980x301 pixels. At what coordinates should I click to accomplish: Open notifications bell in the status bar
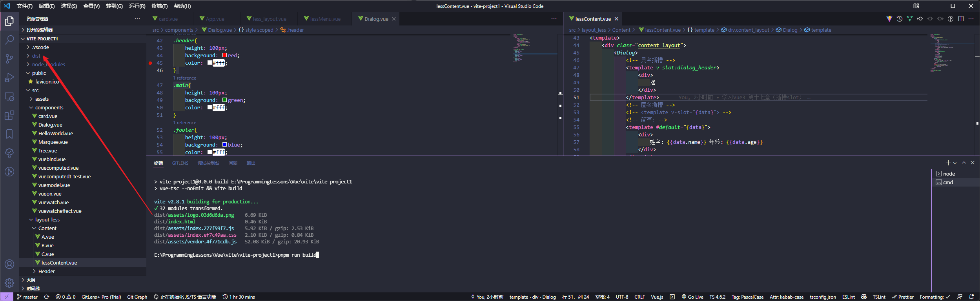pyautogui.click(x=972, y=297)
